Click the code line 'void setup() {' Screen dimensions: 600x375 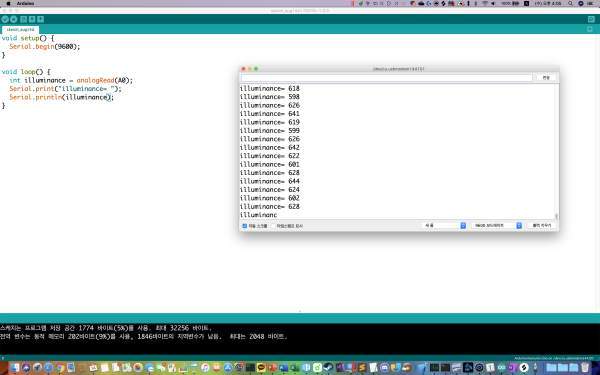(x=28, y=38)
